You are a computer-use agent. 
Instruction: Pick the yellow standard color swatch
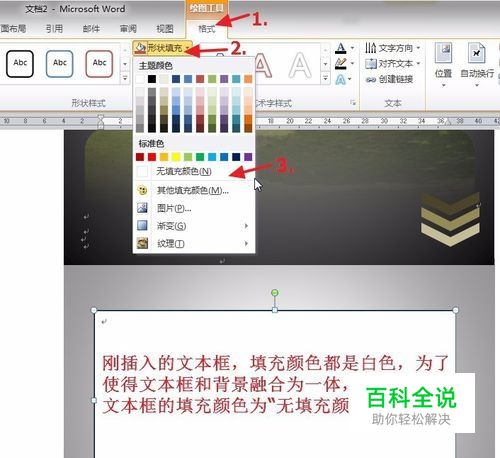pyautogui.click(x=176, y=157)
